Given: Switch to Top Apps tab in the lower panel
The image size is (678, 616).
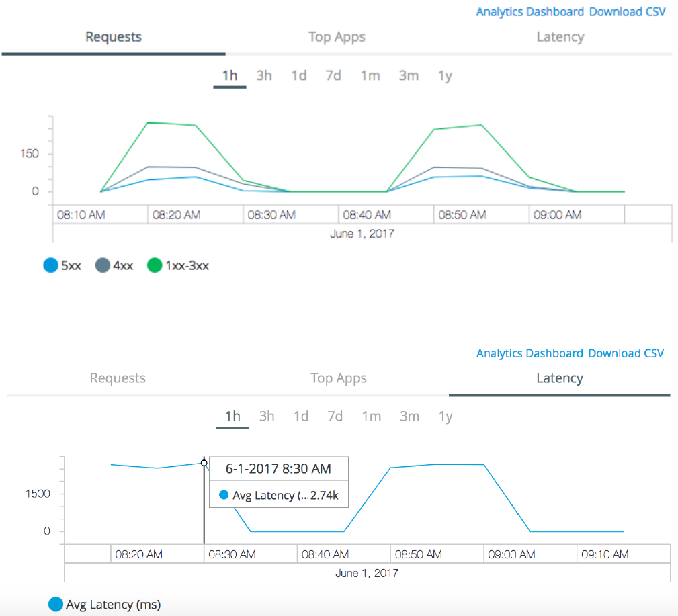Looking at the screenshot, I should click(x=339, y=378).
